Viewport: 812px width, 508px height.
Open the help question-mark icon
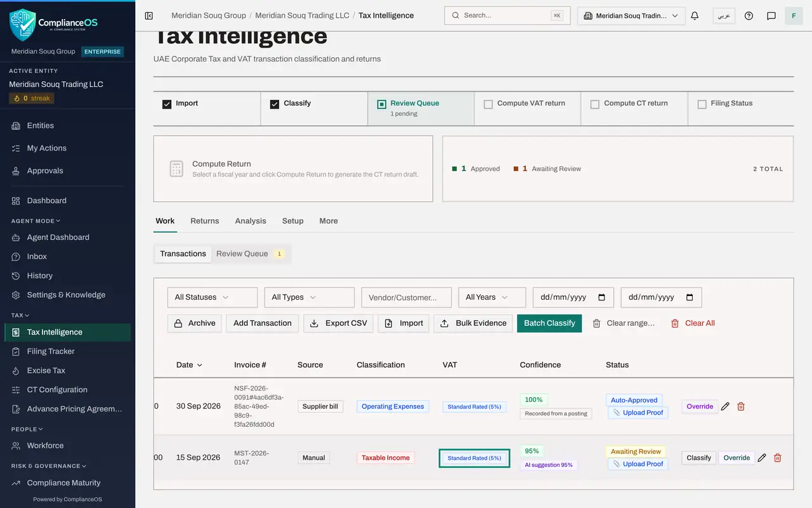[x=749, y=16]
